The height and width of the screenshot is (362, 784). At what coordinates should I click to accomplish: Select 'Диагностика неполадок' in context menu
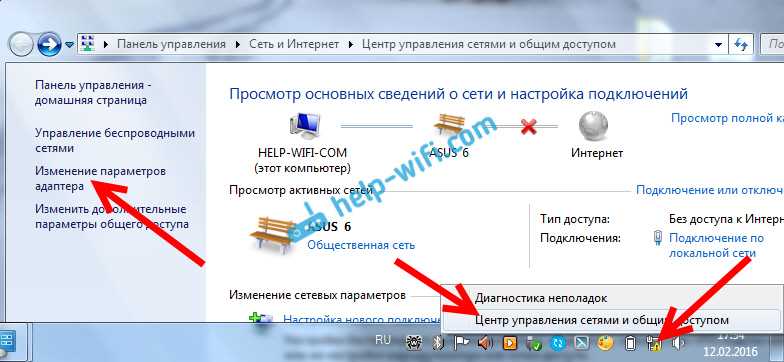(540, 298)
